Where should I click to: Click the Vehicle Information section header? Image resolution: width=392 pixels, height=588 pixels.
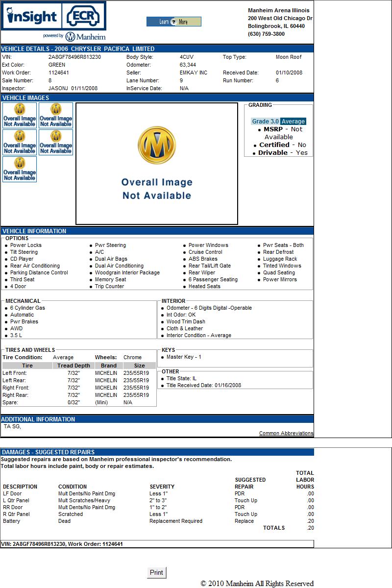[157, 231]
